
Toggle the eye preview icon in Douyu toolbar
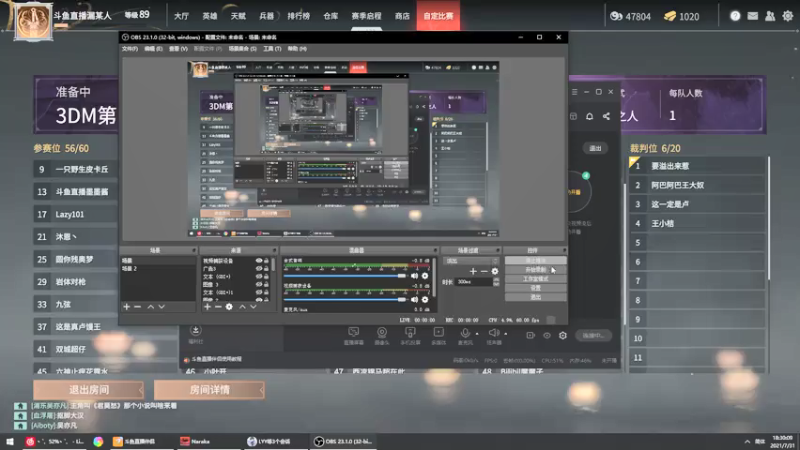point(547,335)
